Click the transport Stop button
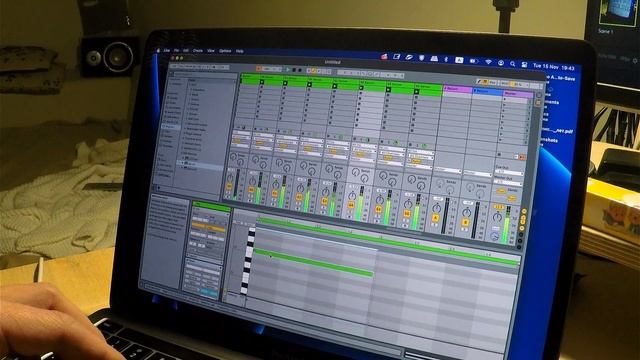Screen dimensions: 640x360 pyautogui.click(x=294, y=70)
